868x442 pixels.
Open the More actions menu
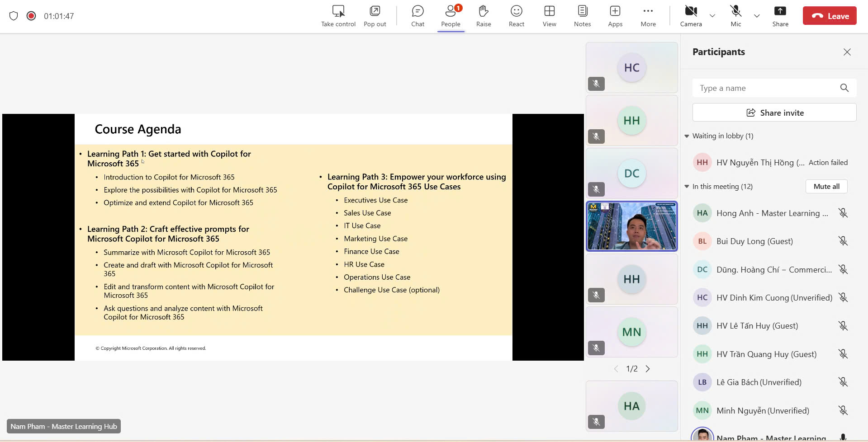648,16
